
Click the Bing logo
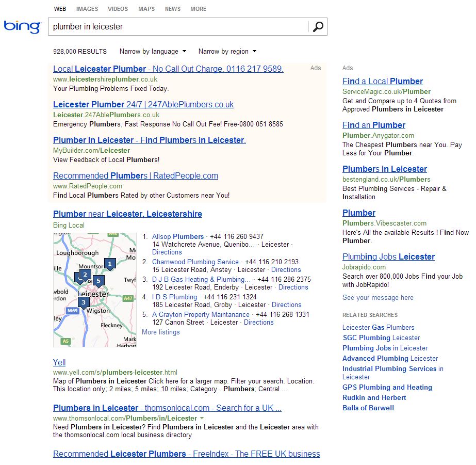[22, 27]
